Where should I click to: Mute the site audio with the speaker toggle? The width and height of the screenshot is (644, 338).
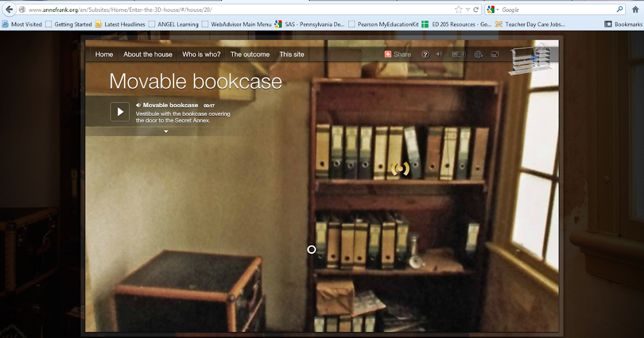pos(440,54)
